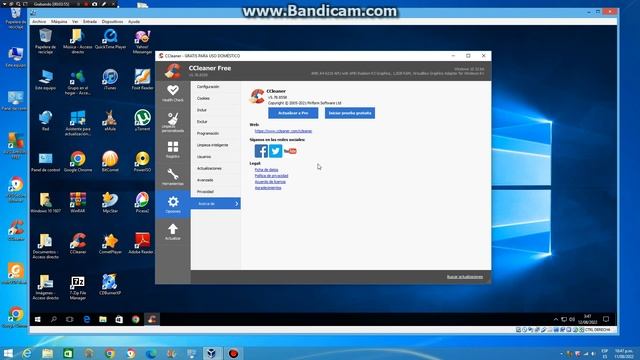Launch uTorrent from VM desktop
Viewport: 640px width, 360px height.
(x=142, y=120)
